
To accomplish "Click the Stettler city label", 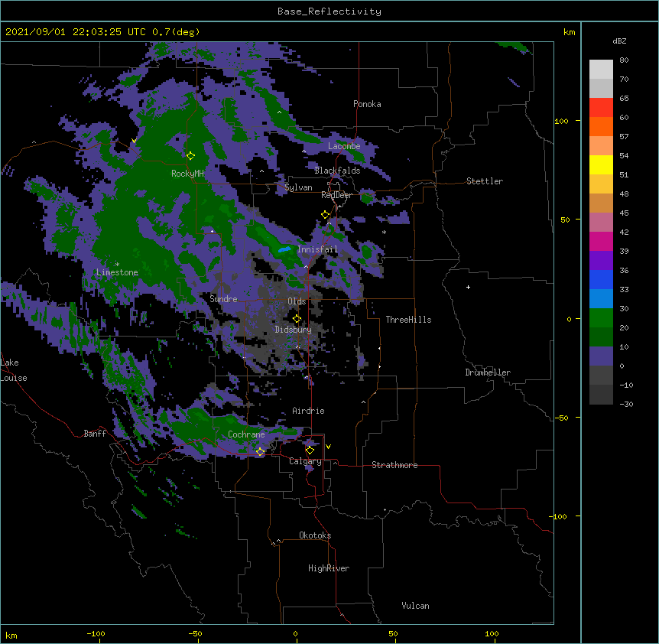I will 485,181.
